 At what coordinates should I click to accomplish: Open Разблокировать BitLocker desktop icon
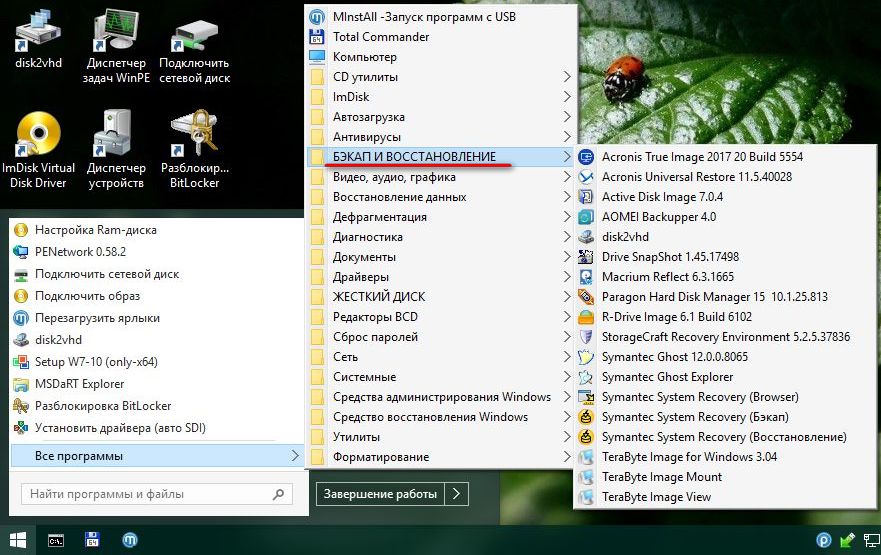click(194, 149)
